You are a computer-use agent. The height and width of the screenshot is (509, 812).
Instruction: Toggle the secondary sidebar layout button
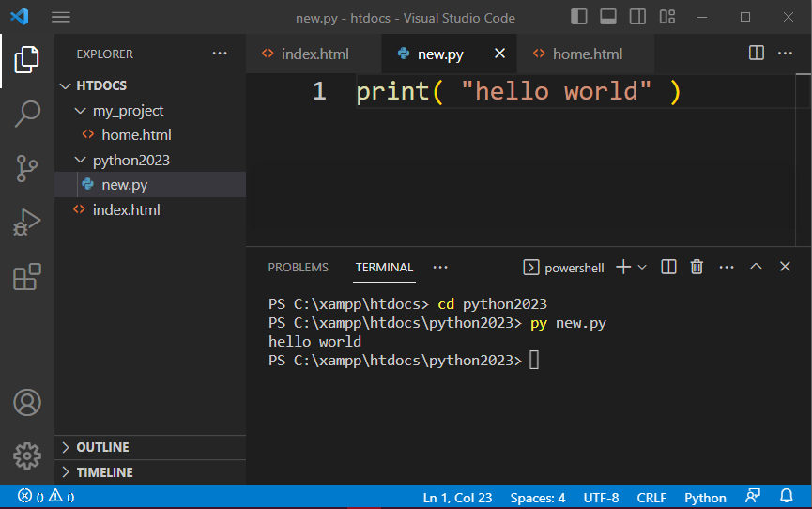637,17
